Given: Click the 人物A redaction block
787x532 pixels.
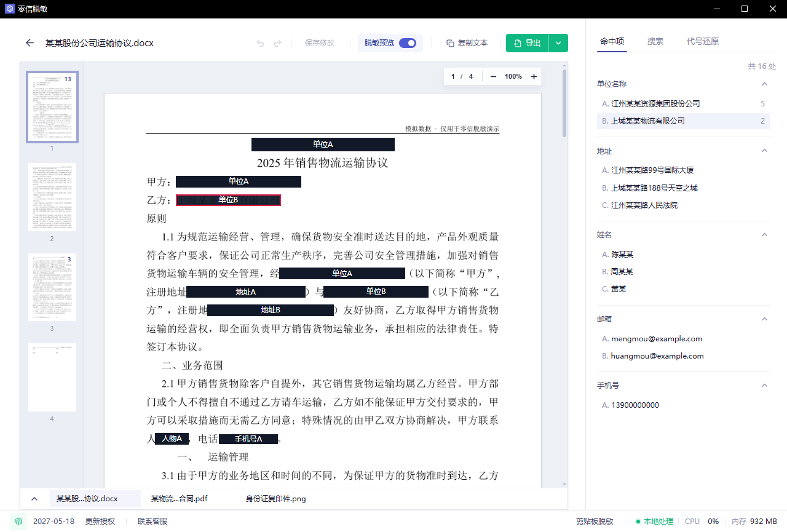Looking at the screenshot, I should click(x=172, y=439).
